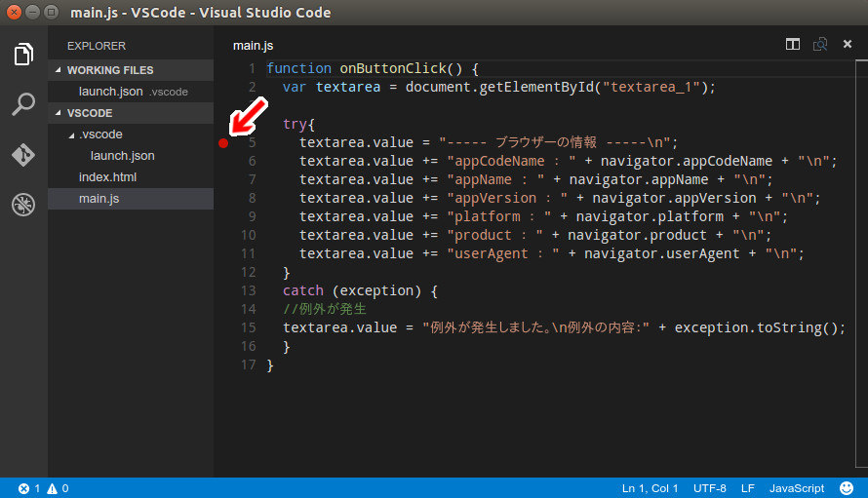868x498 pixels.
Task: Open launch.json under .vscode folder
Action: pyautogui.click(x=131, y=156)
